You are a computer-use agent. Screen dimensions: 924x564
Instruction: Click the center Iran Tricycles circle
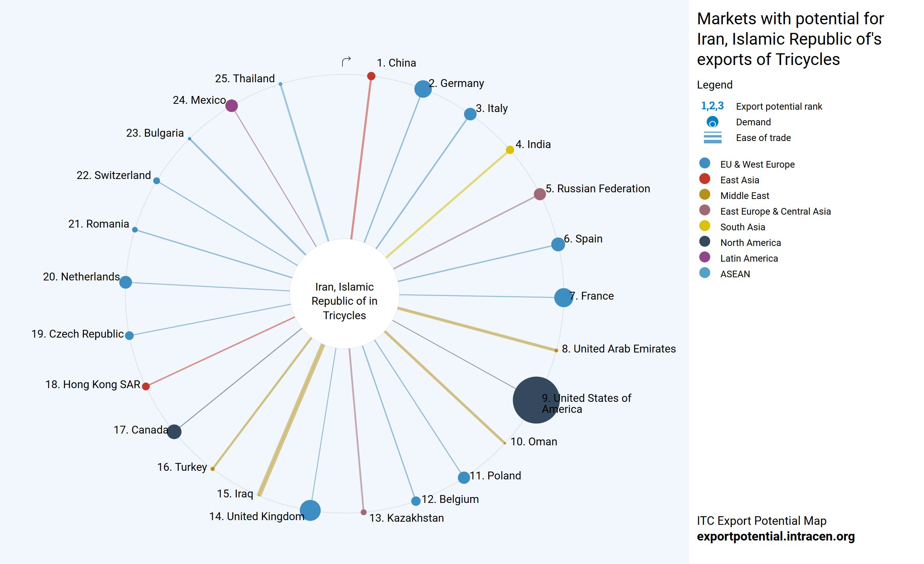345,294
